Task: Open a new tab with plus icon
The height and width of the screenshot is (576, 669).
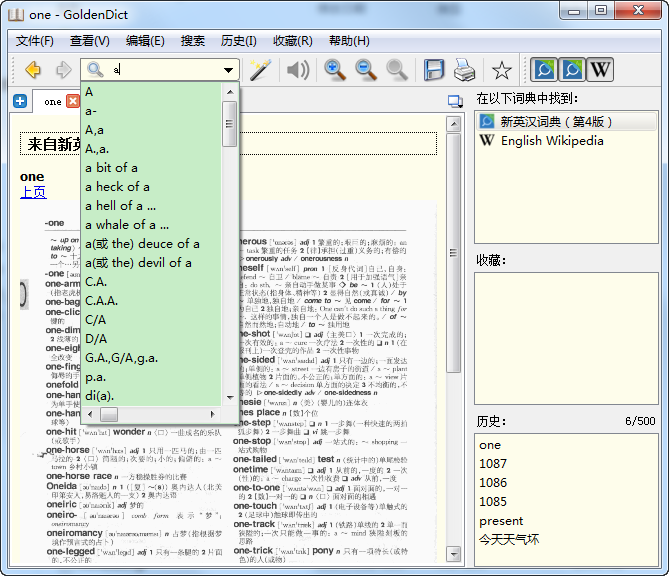Action: [20, 102]
